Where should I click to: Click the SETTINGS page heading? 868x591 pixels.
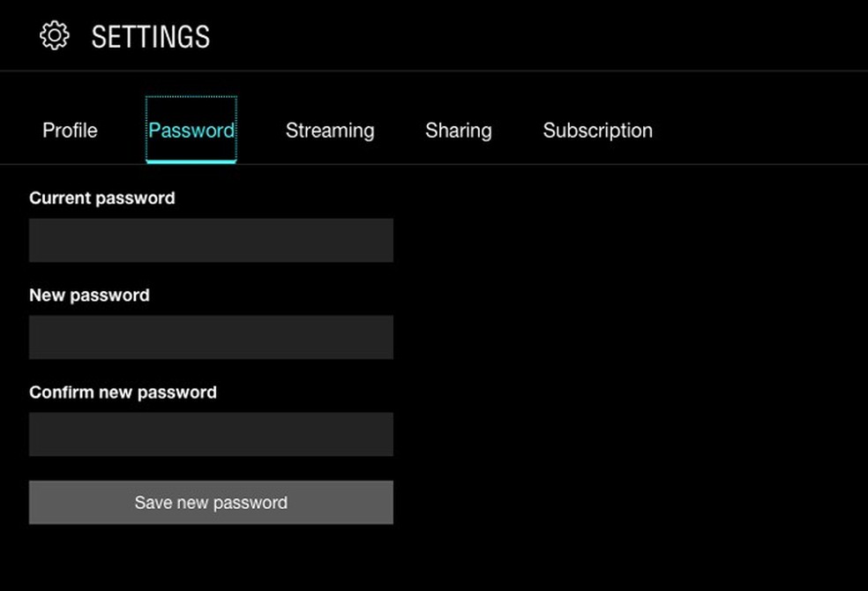(151, 37)
